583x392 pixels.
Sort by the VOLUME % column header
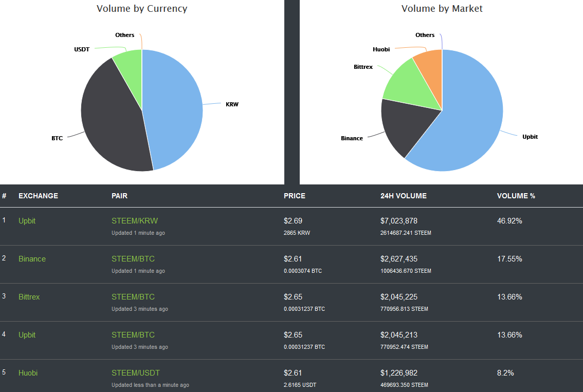click(516, 196)
